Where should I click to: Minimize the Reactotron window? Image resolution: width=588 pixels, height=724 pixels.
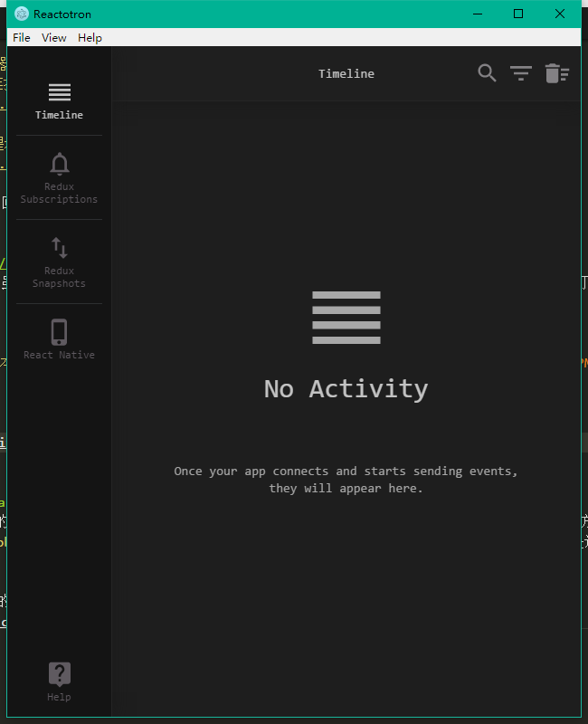pyautogui.click(x=478, y=14)
